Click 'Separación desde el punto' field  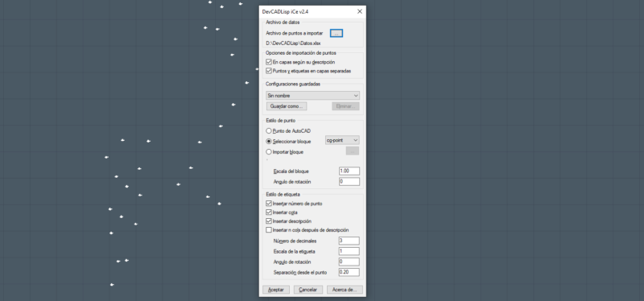pyautogui.click(x=349, y=272)
